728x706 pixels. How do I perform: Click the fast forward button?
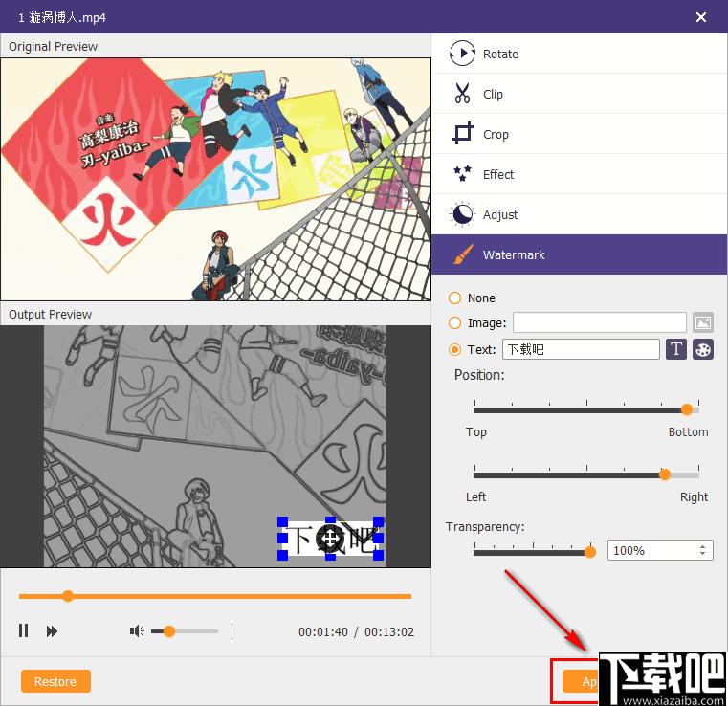click(x=52, y=631)
